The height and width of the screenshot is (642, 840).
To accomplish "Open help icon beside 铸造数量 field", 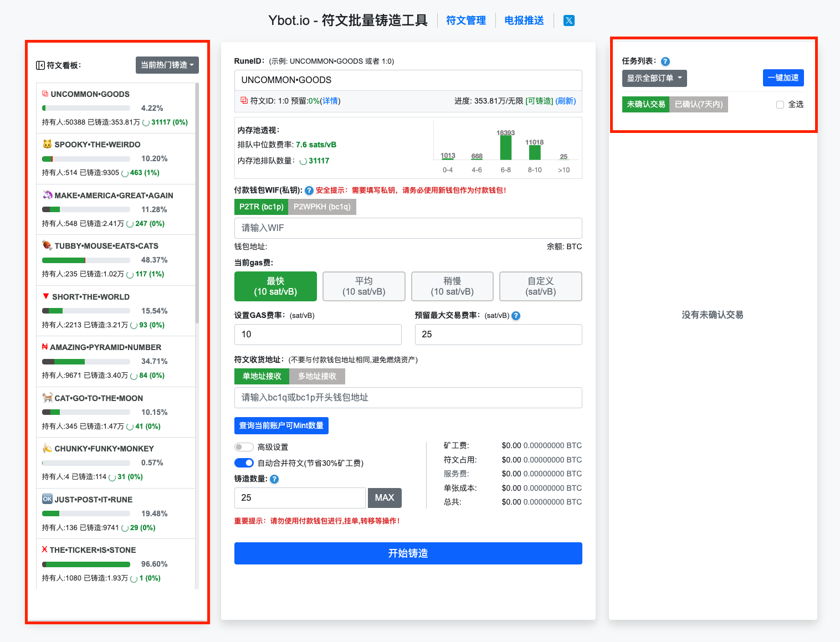I will coord(274,479).
